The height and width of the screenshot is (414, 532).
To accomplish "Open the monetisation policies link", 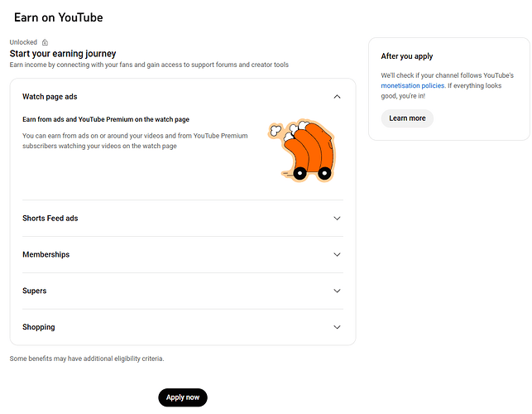I will [413, 85].
